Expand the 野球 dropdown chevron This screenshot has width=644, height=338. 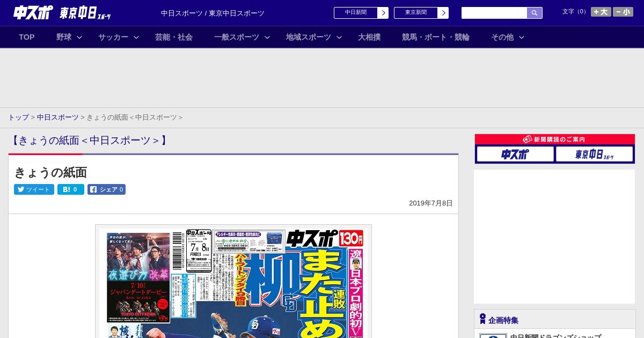point(79,37)
